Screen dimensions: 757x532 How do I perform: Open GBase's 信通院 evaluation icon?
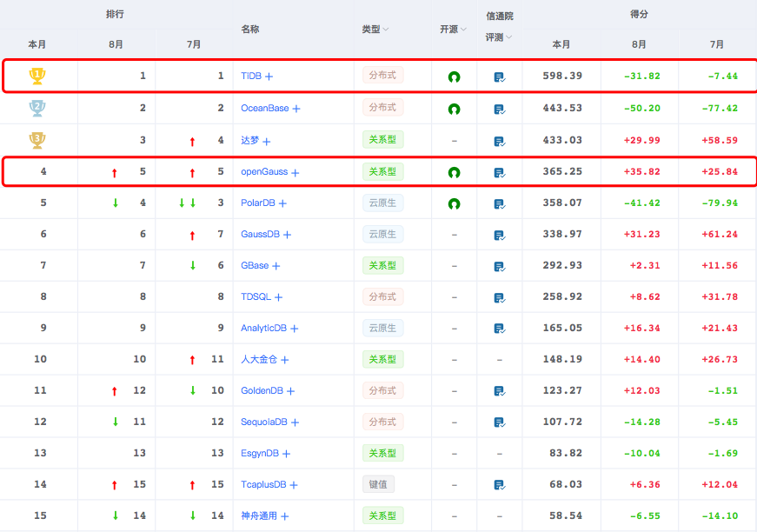click(x=499, y=267)
